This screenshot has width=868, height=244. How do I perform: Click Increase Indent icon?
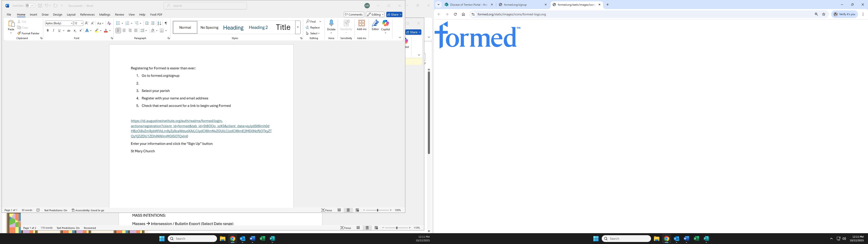coord(153,23)
